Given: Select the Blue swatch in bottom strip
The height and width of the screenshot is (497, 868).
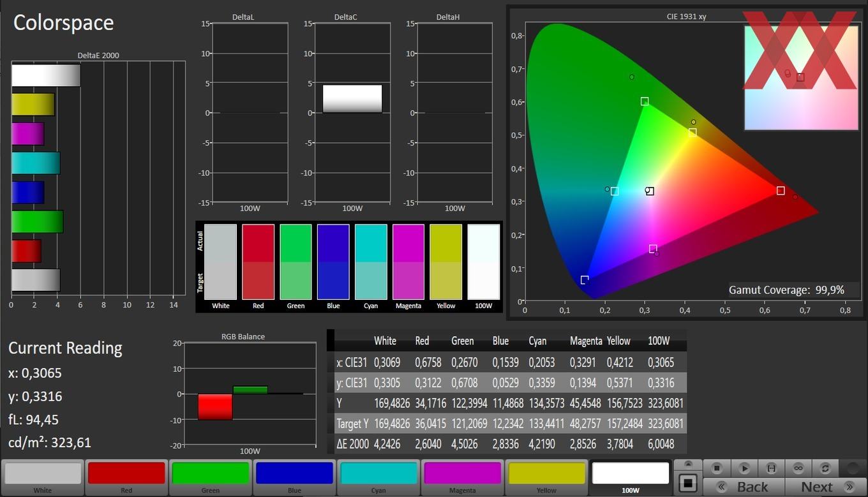Looking at the screenshot, I should [x=294, y=477].
